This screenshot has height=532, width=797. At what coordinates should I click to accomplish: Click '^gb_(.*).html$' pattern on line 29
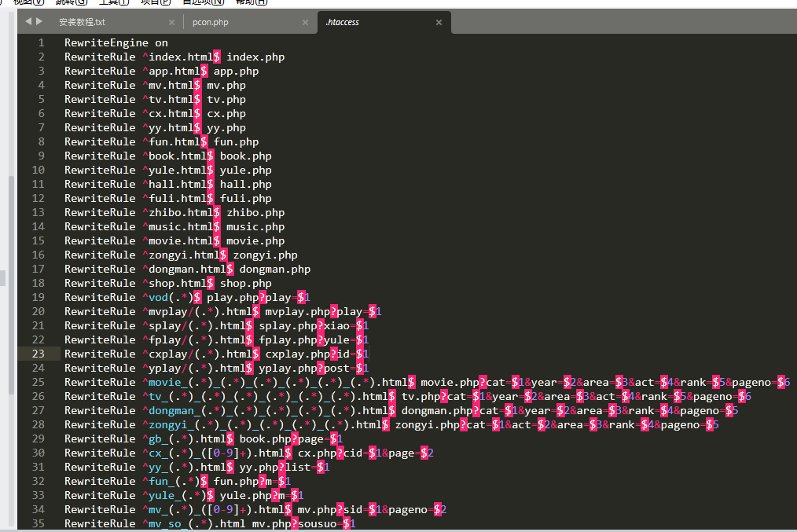click(188, 439)
